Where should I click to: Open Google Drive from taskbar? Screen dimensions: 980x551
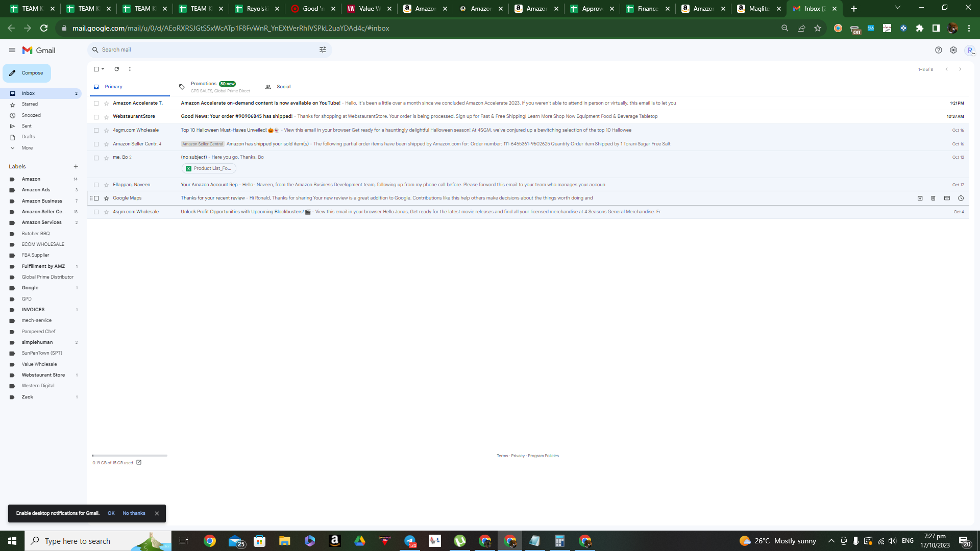(360, 541)
